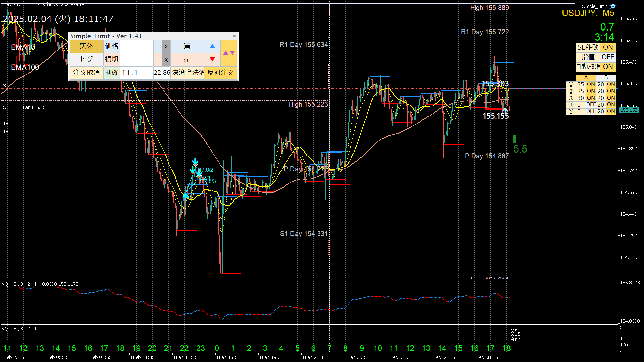
Task: Toggle row ④ column A OFF switch
Action: click(591, 105)
